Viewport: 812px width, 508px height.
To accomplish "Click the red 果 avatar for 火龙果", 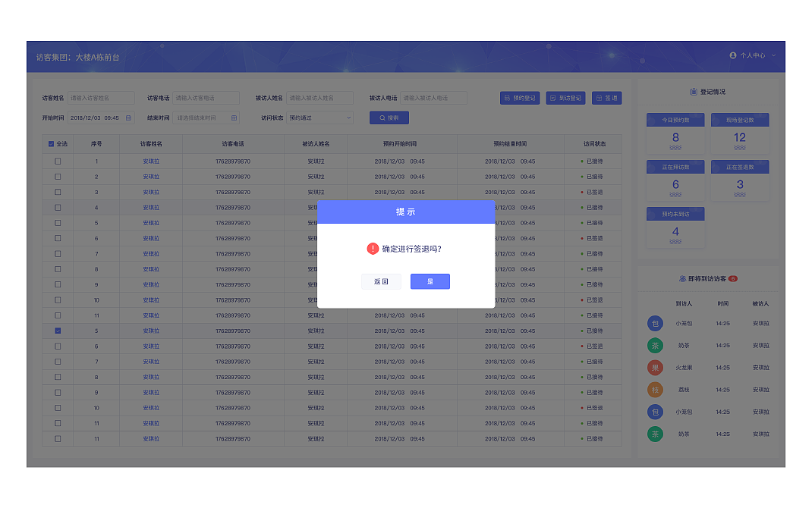I will [655, 368].
